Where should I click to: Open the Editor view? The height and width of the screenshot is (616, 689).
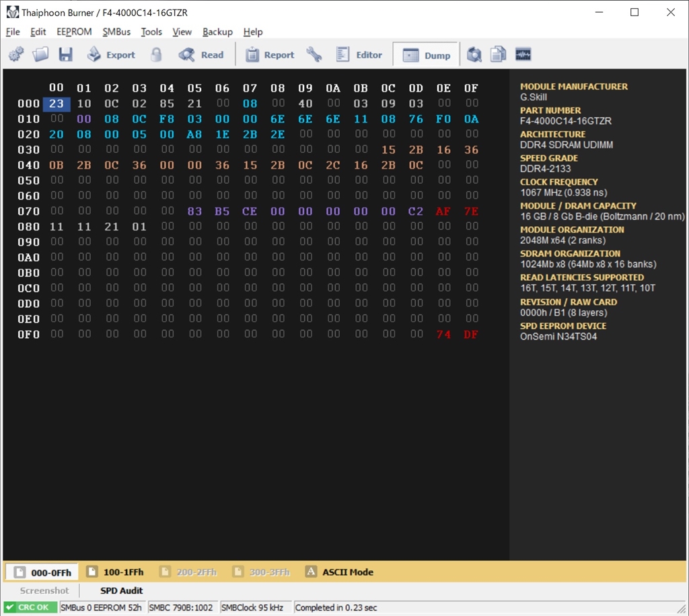359,55
